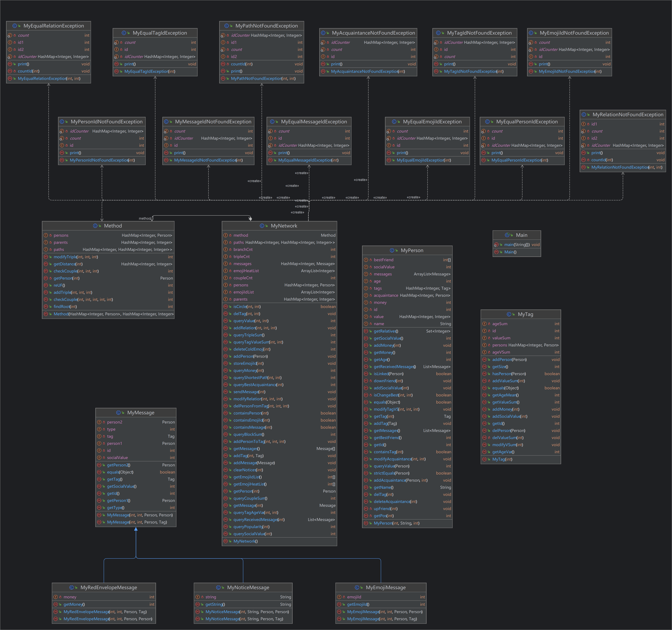Click the sendMessage(int) method in MyNetwork
This screenshot has height=630, width=672.
pyautogui.click(x=249, y=392)
